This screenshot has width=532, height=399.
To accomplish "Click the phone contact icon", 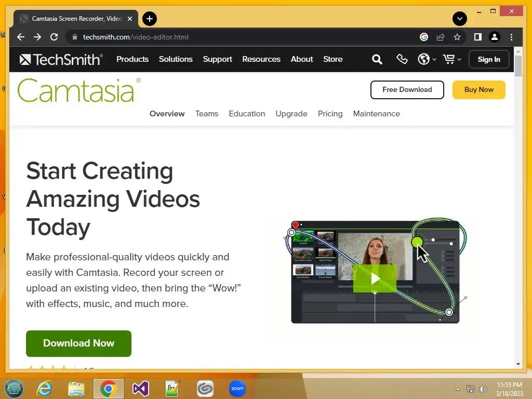I will (x=402, y=59).
